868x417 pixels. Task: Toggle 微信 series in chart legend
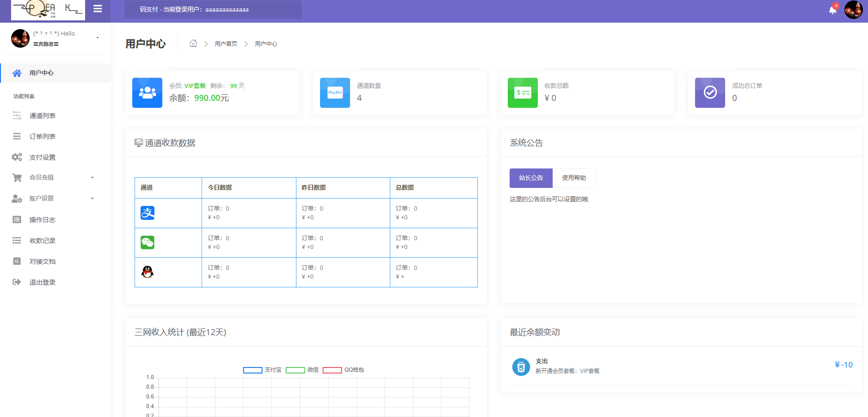(x=302, y=370)
